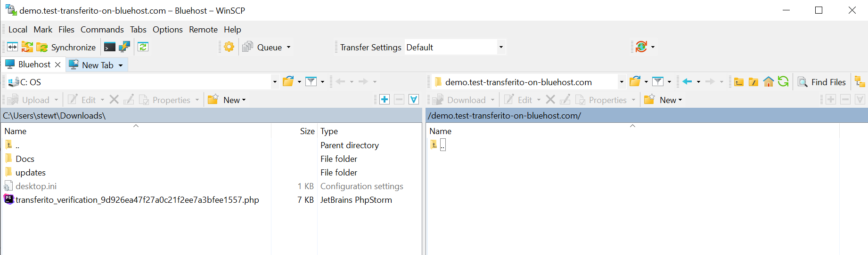The width and height of the screenshot is (868, 255).
Task: Click the refresh globe icon
Action: pos(641,47)
